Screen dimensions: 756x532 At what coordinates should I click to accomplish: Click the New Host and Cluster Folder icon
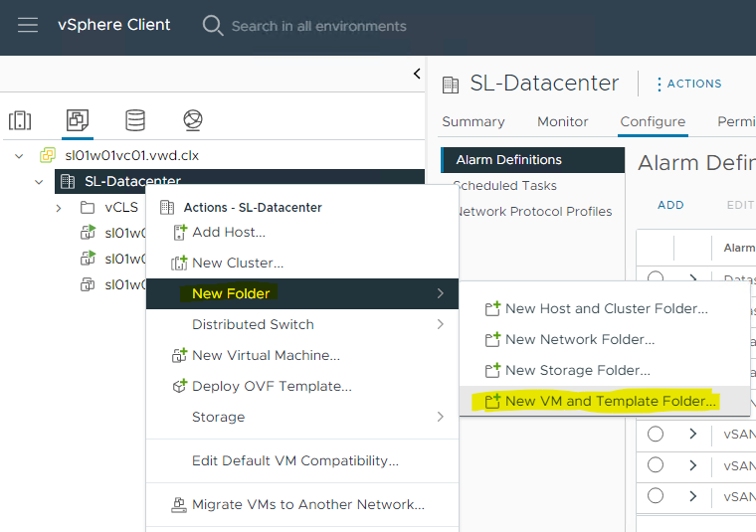tap(492, 308)
